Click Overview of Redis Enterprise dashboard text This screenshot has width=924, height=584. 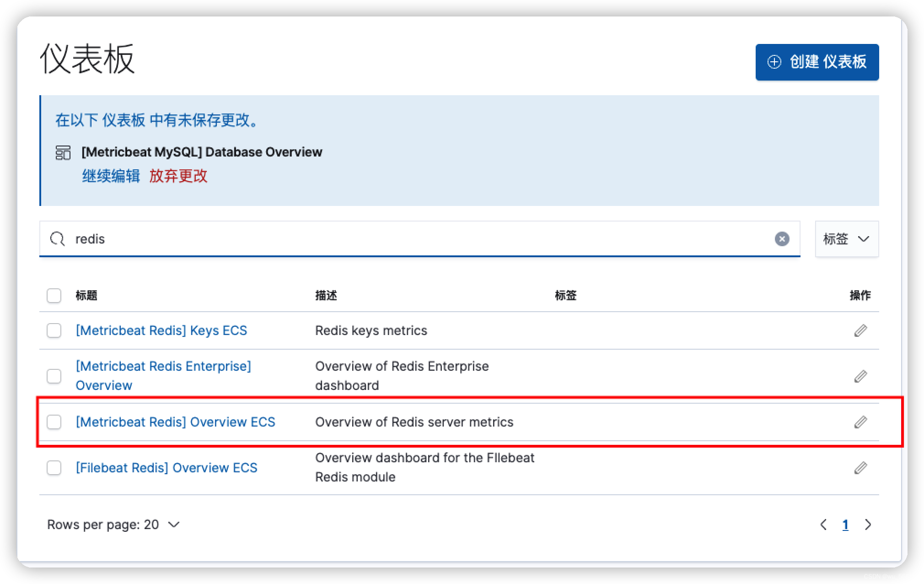pyautogui.click(x=402, y=376)
